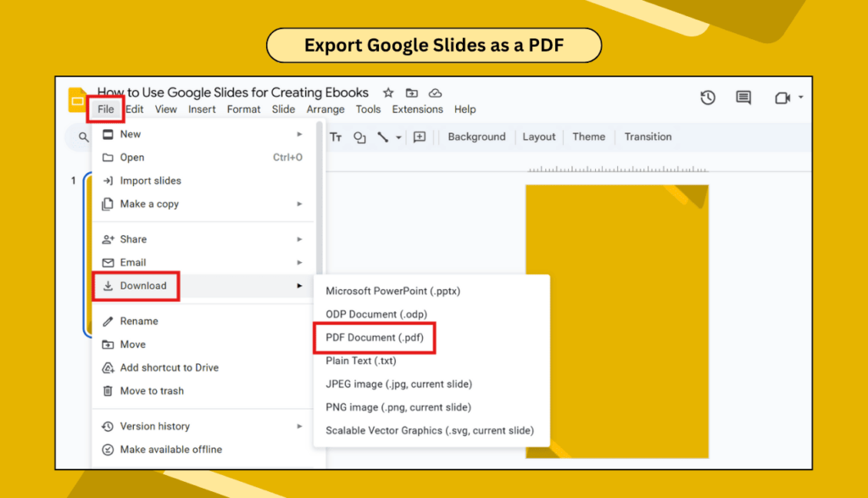Search slides with the magnifier icon
The width and height of the screenshot is (868, 498).
(82, 137)
